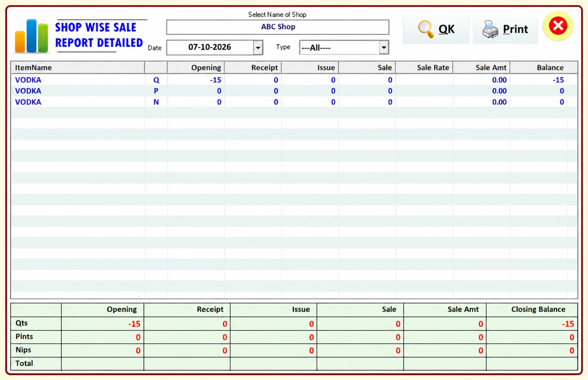Click the -15 Balance value for VODKA Q

click(x=558, y=80)
